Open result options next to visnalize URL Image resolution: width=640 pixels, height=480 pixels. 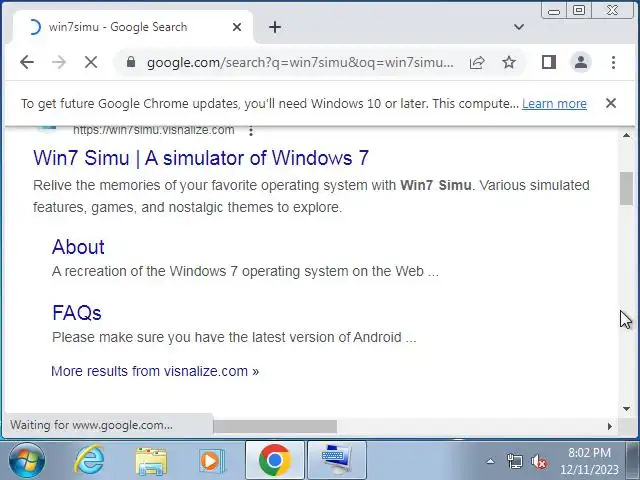click(x=251, y=131)
